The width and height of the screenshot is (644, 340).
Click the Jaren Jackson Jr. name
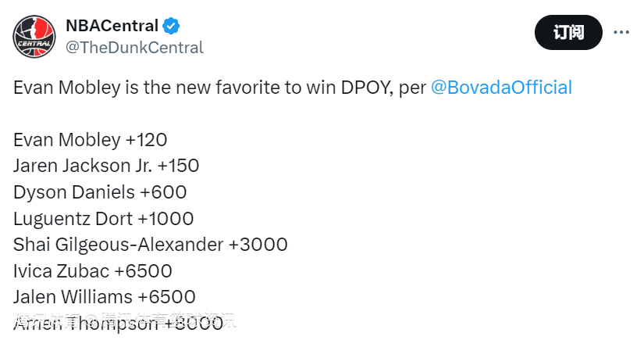(x=82, y=166)
